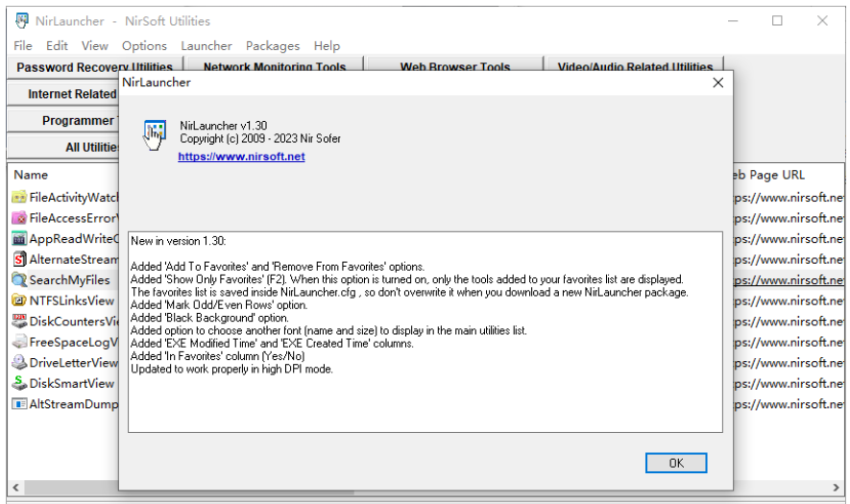The width and height of the screenshot is (850, 504).
Task: Open the www.nirsoft.net hyperlink
Action: [241, 156]
